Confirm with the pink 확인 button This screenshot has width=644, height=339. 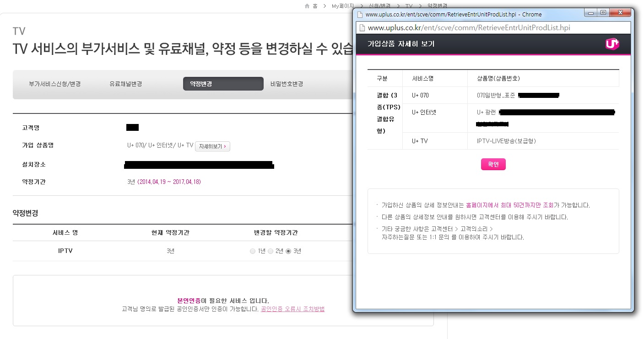pos(493,164)
